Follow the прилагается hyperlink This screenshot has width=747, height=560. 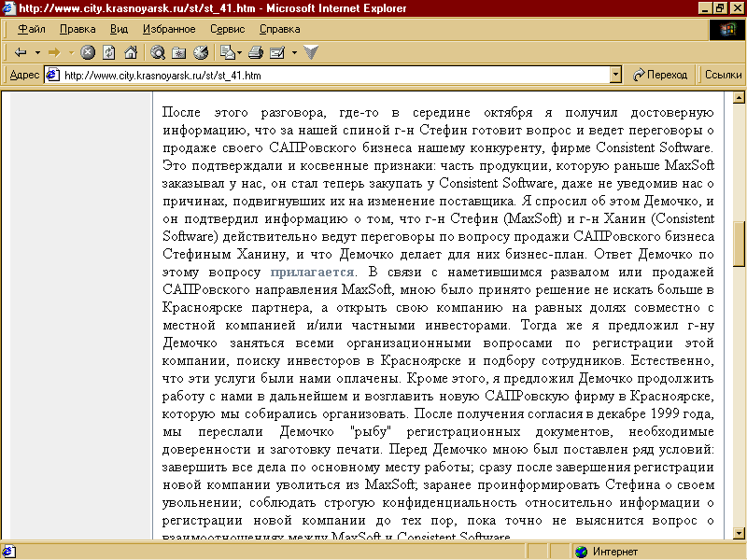coord(312,273)
